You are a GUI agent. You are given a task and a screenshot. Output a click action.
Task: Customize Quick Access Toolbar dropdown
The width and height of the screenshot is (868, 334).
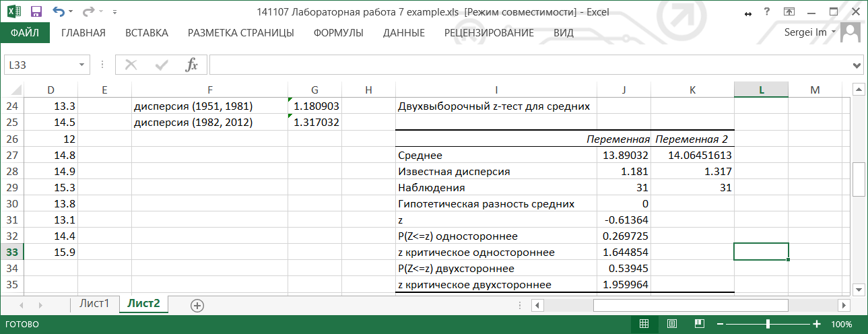114,12
